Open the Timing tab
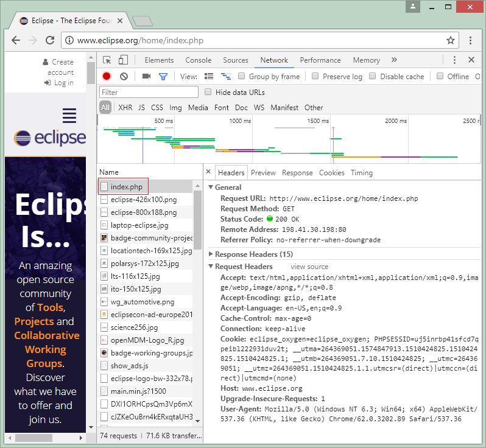 (361, 173)
